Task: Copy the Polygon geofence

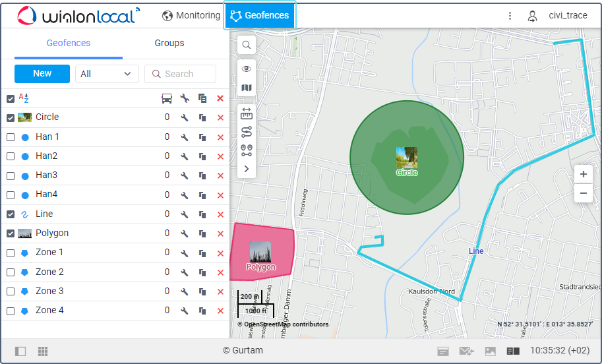Action: 203,233
